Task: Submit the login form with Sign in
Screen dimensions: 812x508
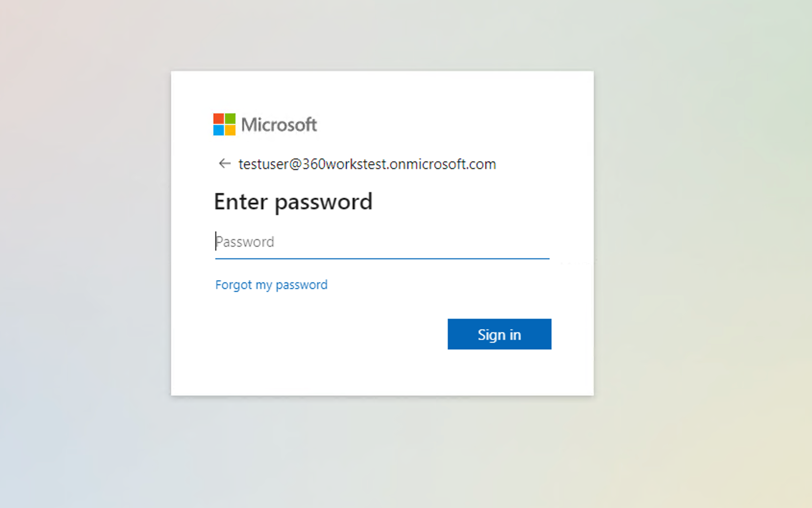Action: 499,334
